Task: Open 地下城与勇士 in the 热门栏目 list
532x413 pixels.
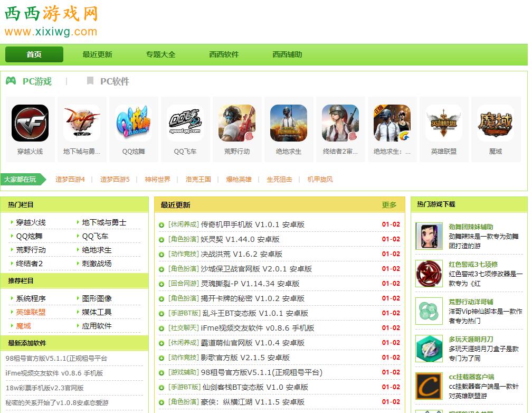Action: (x=104, y=222)
